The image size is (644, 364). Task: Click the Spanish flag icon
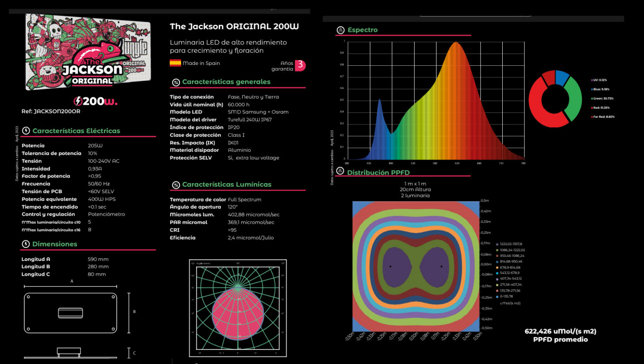coord(175,63)
